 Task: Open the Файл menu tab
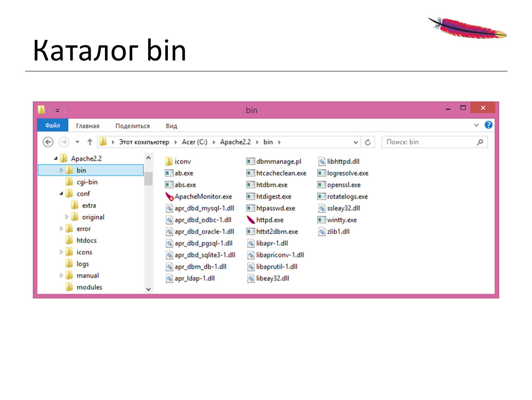pos(52,125)
